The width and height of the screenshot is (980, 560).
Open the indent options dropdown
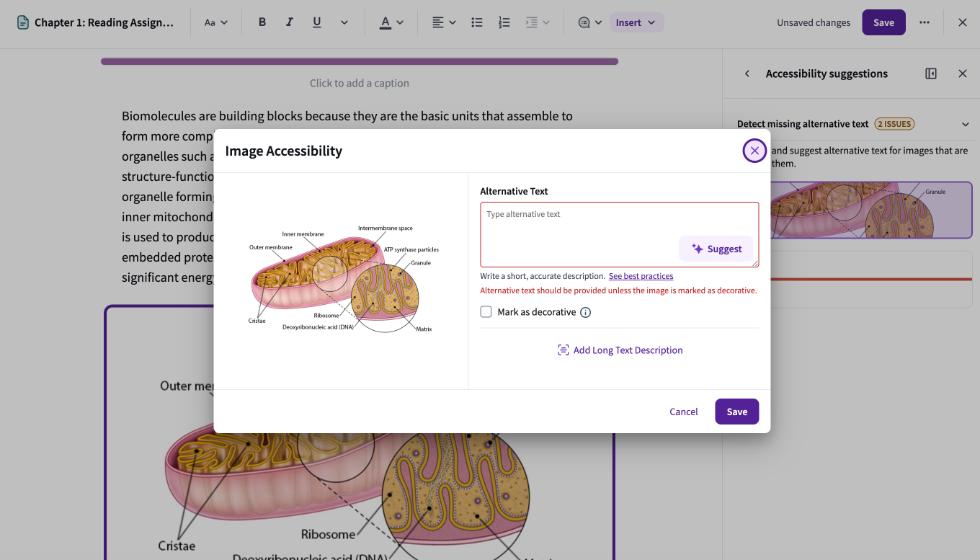[538, 22]
